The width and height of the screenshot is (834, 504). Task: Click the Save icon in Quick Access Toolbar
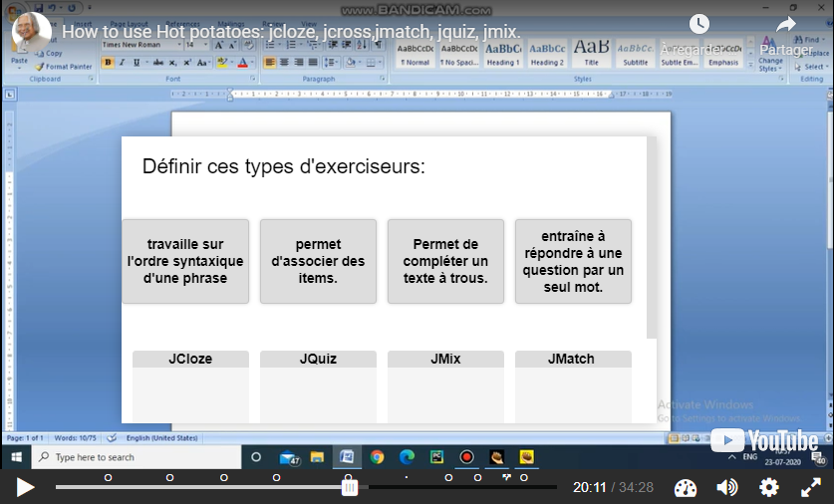click(38, 8)
